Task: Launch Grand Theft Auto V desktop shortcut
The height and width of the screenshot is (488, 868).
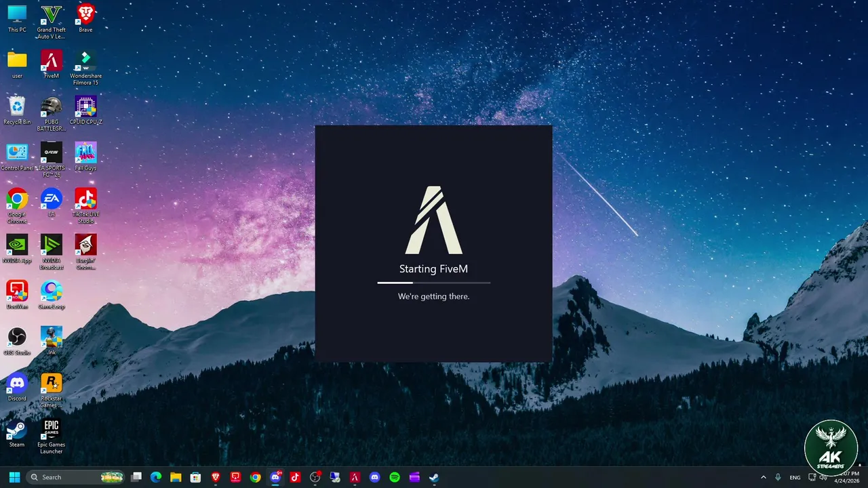Action: click(x=52, y=22)
